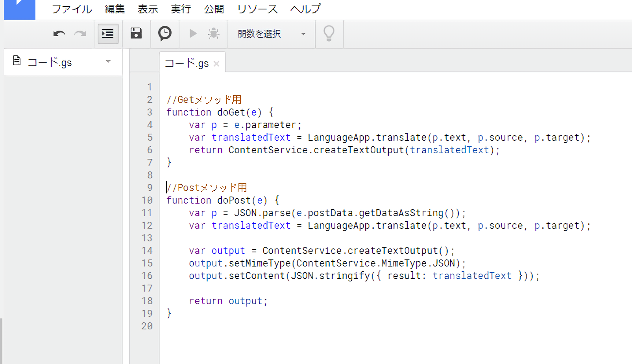632x364 pixels.
Task: Start debugging with the bug icon
Action: click(214, 33)
